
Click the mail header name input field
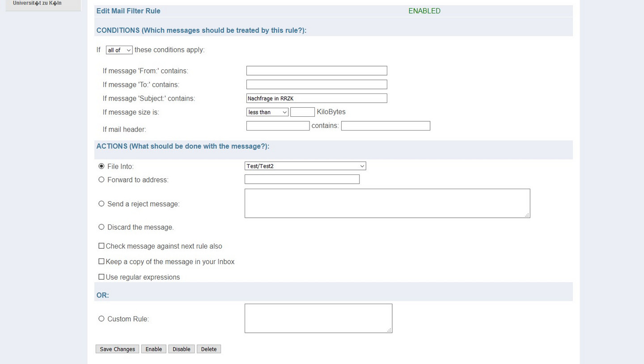[278, 126]
